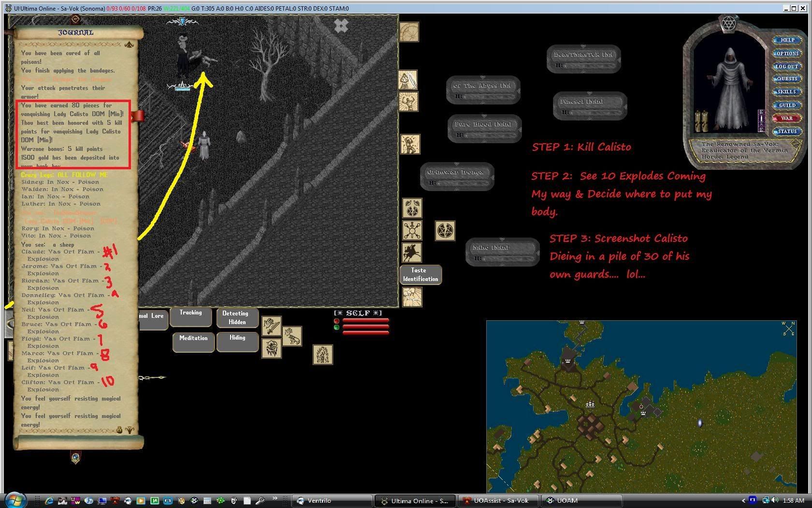Click the paperdoll title 'The Renowned Sa-Vok'
Image resolution: width=812 pixels, height=508 pixels.
[740, 144]
